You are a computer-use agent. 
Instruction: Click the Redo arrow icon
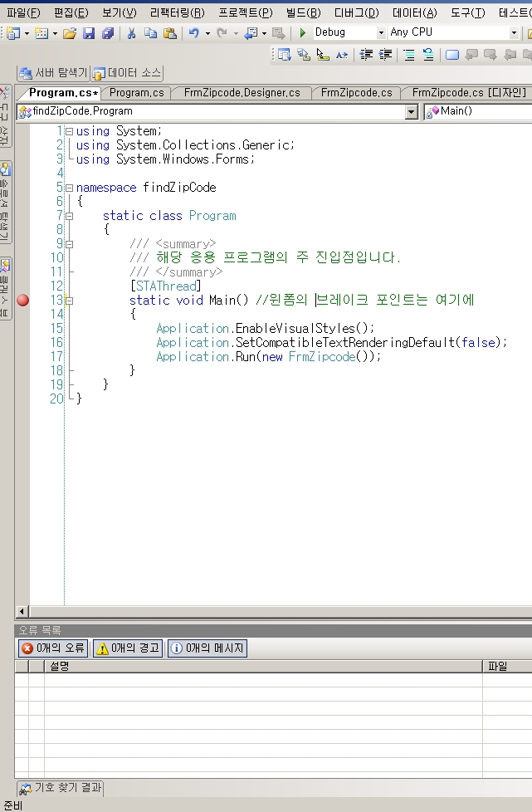222,33
